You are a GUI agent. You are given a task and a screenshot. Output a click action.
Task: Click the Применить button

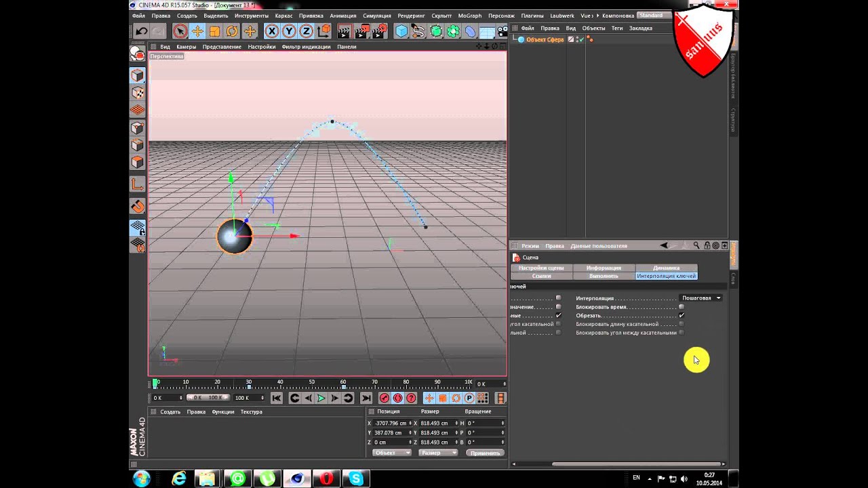tap(485, 453)
